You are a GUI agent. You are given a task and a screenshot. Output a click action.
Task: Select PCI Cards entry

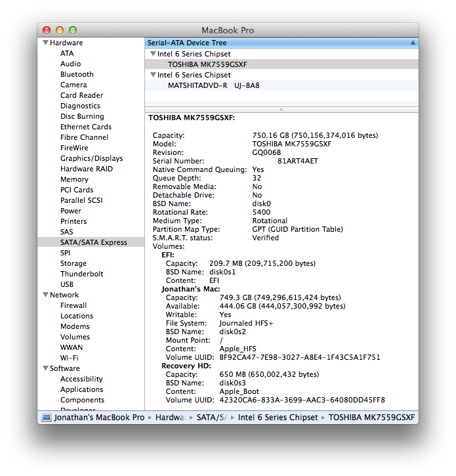pyautogui.click(x=77, y=190)
